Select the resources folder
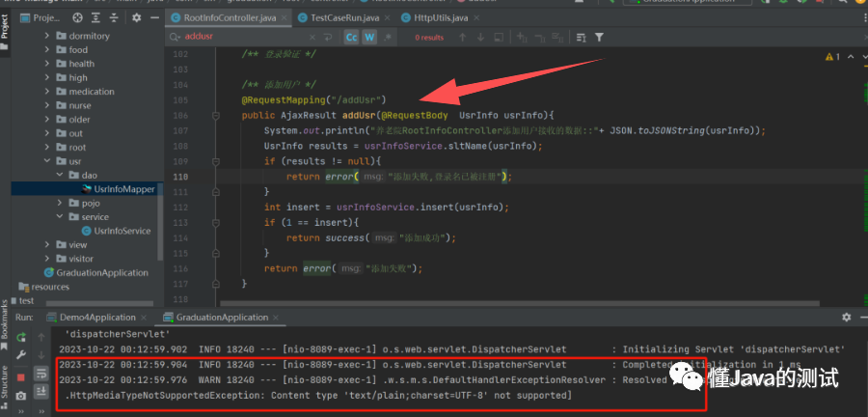The height and width of the screenshot is (417, 868). pyautogui.click(x=50, y=287)
